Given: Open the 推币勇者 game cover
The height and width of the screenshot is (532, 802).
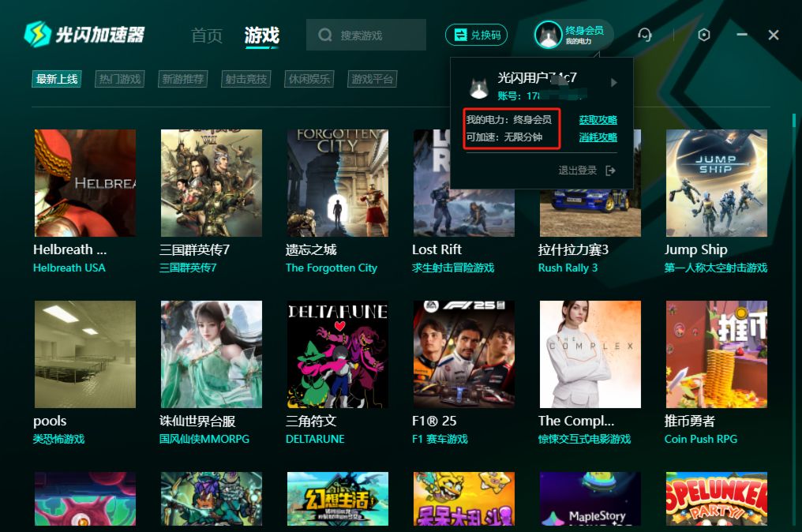Looking at the screenshot, I should click(717, 354).
